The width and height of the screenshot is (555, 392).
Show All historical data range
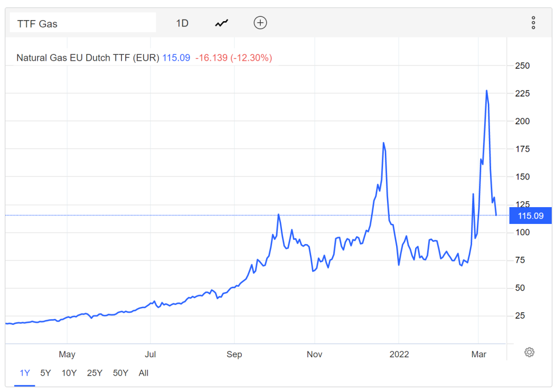144,373
